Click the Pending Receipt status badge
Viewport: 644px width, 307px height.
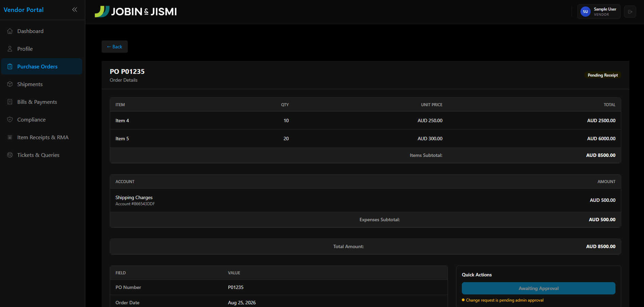click(x=603, y=75)
